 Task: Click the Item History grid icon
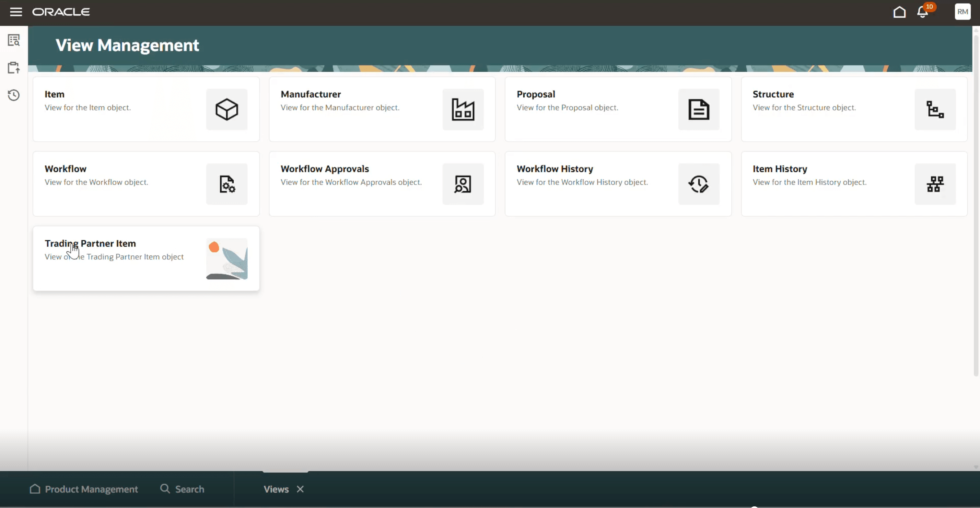935,184
